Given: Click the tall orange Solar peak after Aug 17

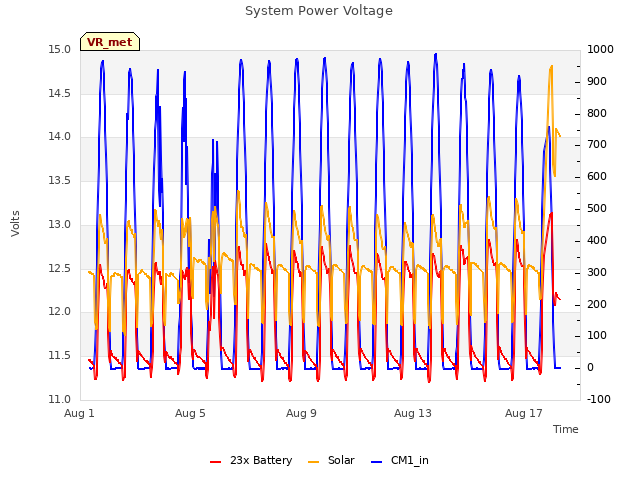Looking at the screenshot, I should [551, 67].
